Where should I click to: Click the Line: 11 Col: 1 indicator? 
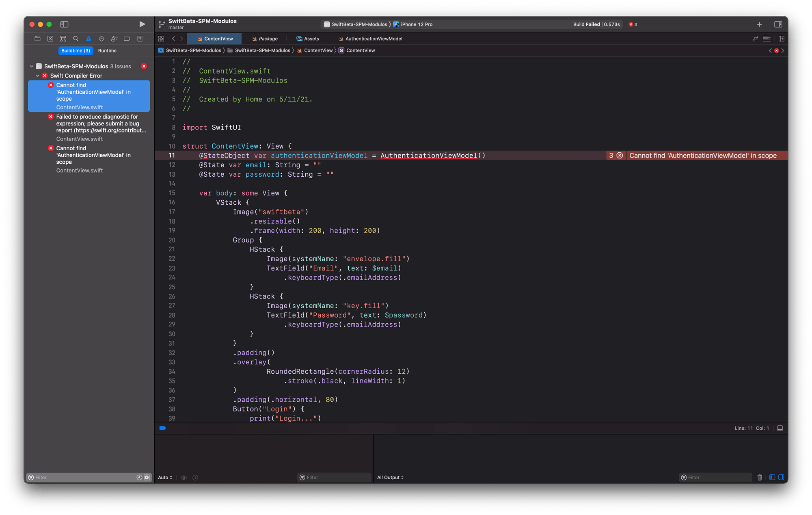coord(752,428)
